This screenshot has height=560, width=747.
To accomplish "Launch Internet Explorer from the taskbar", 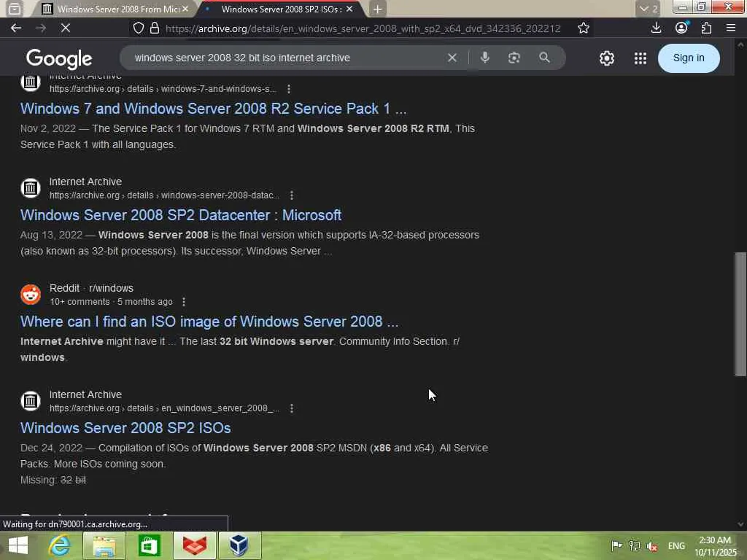I will tap(60, 545).
